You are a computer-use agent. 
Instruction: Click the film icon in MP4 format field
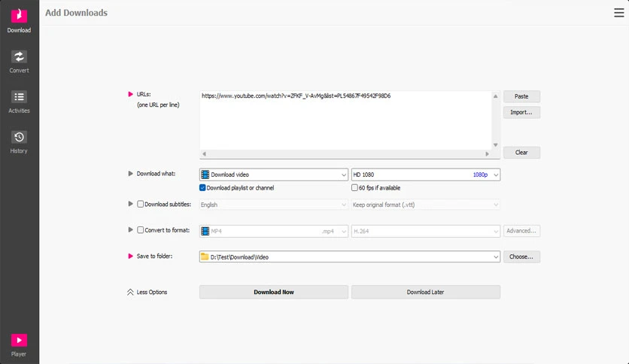pos(205,231)
